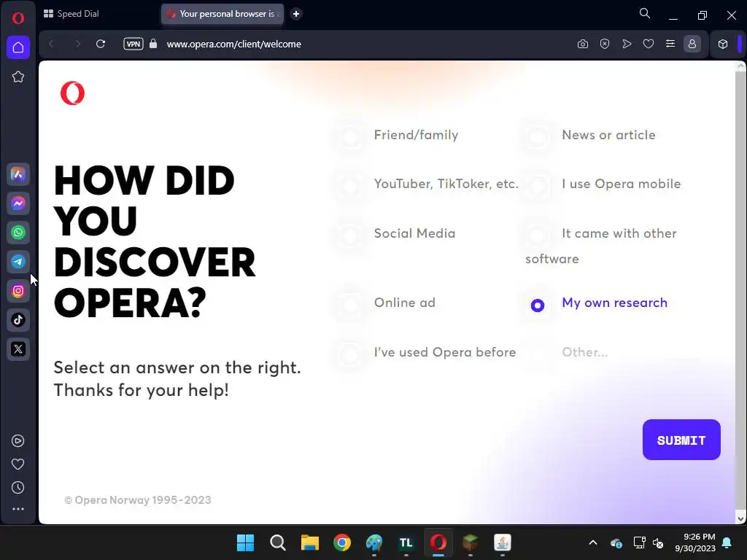Open File Explorer from taskbar
The width and height of the screenshot is (747, 560).
click(x=309, y=542)
